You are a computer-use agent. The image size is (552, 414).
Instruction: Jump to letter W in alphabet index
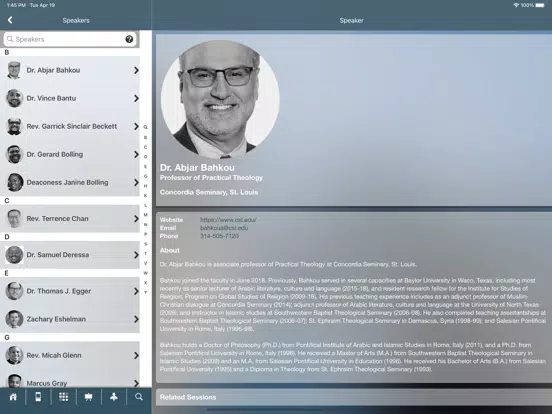(x=145, y=273)
